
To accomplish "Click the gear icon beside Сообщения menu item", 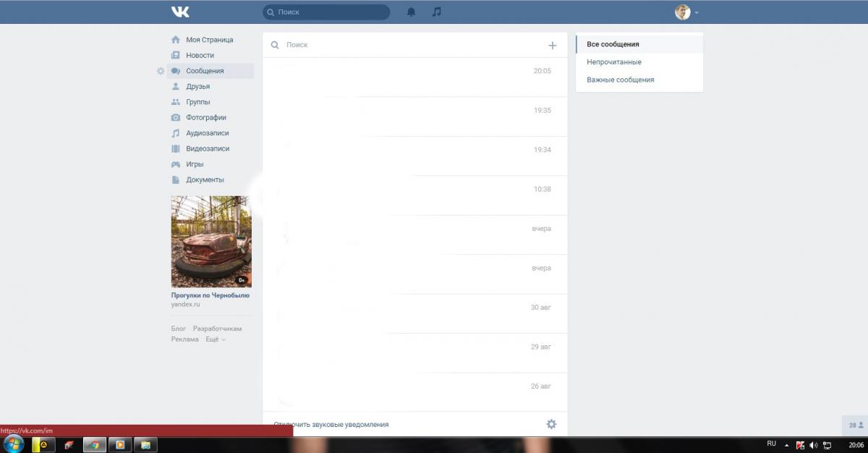I will [161, 71].
